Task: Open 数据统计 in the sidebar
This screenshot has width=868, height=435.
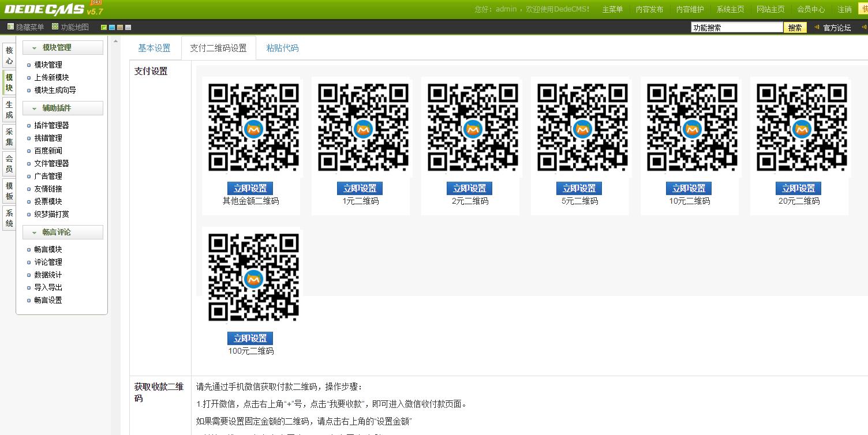Action: point(48,275)
